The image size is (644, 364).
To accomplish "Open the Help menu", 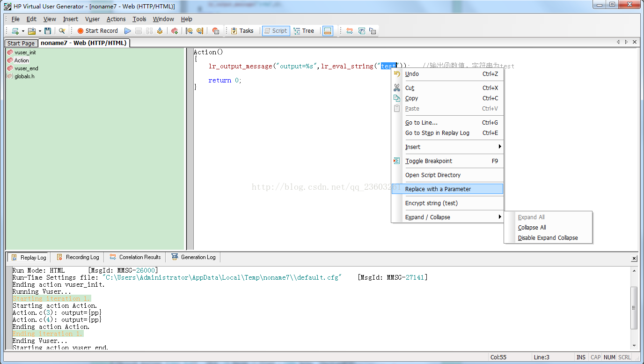I will tap(187, 19).
